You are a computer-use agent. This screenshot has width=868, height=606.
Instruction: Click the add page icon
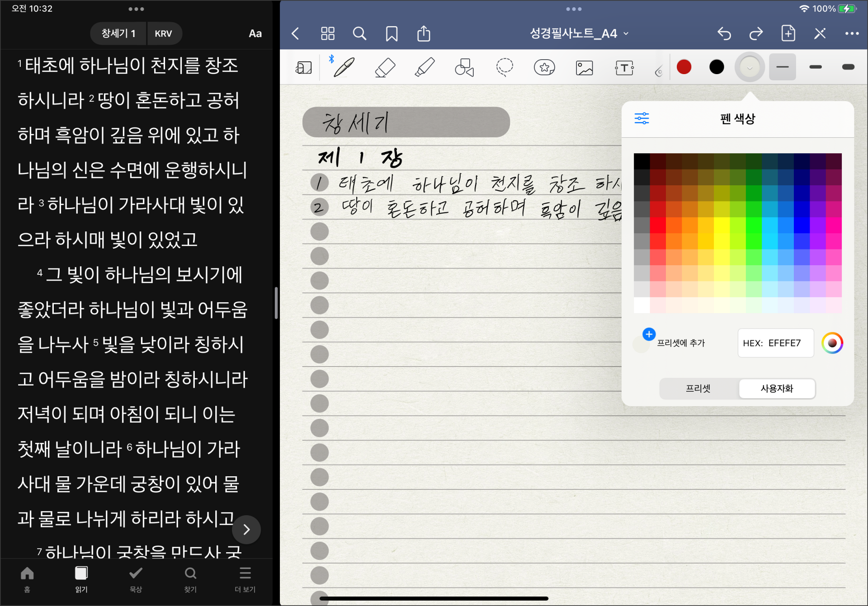(788, 33)
